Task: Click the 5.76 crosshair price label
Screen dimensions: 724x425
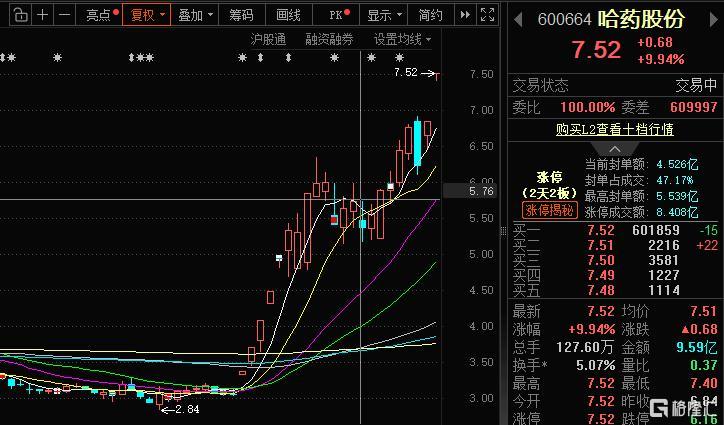Action: [x=470, y=191]
